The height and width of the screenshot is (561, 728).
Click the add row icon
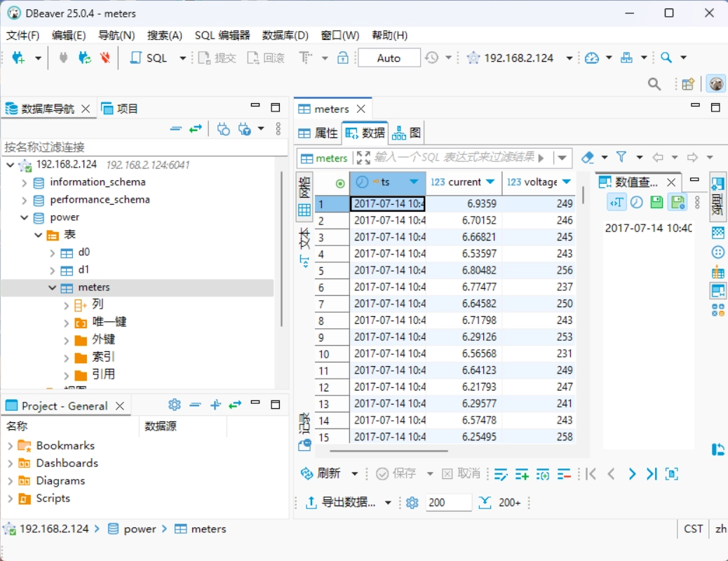click(522, 474)
